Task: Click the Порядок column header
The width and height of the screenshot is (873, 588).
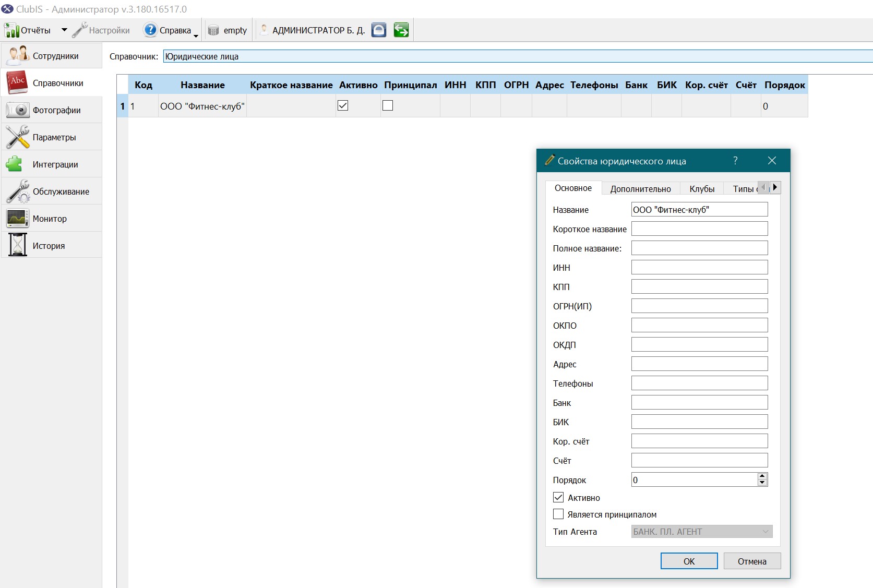Action: pyautogui.click(x=784, y=85)
